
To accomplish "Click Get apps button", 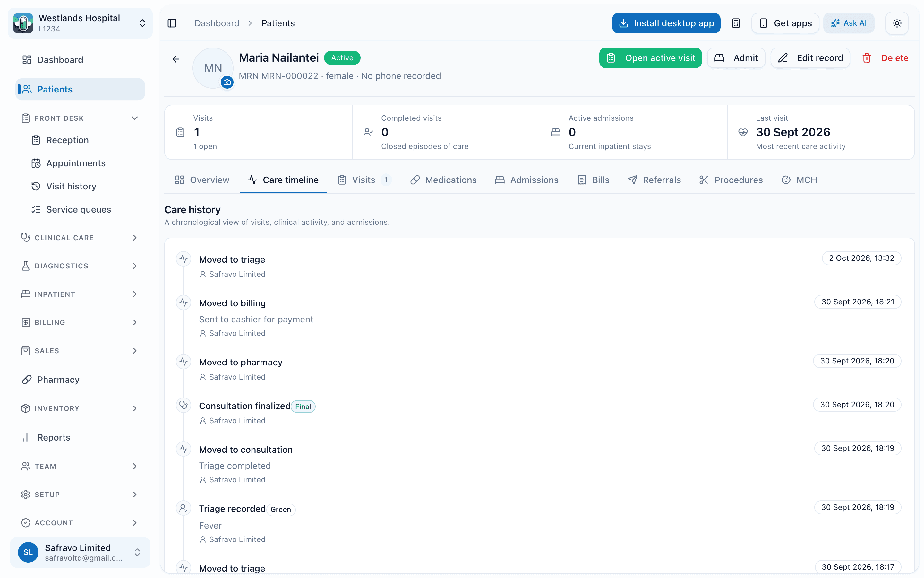I will 785,23.
